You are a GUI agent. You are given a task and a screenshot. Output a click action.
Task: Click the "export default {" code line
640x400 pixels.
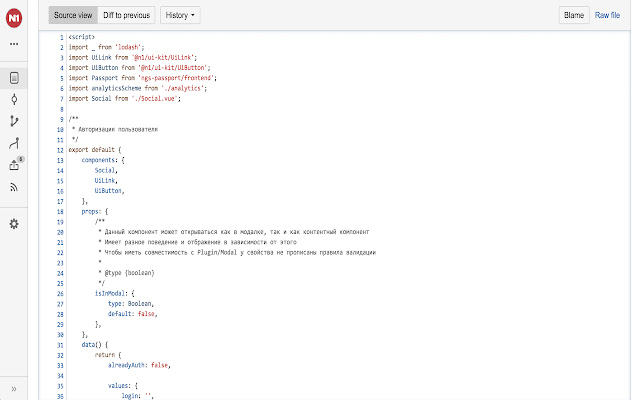click(x=95, y=150)
